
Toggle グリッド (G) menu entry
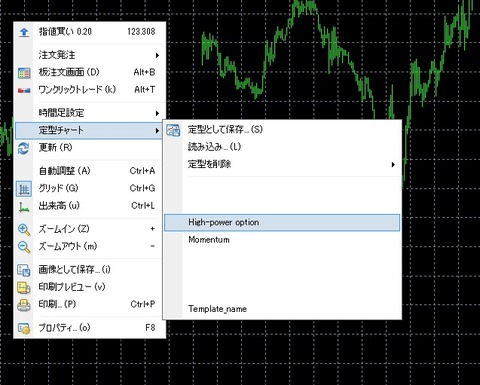(89, 188)
